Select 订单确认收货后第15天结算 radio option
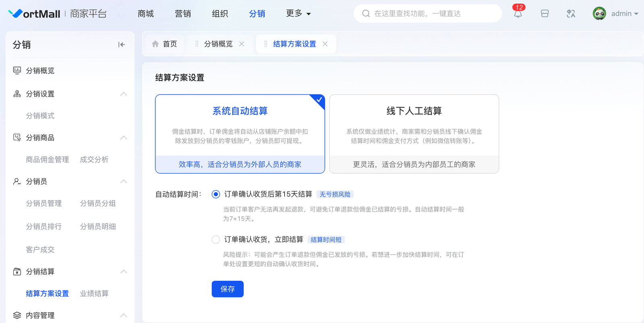 216,194
